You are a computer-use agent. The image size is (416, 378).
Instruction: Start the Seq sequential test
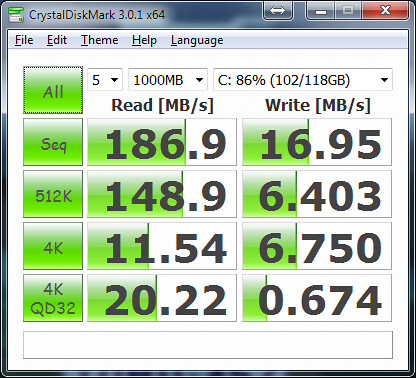tap(53, 142)
